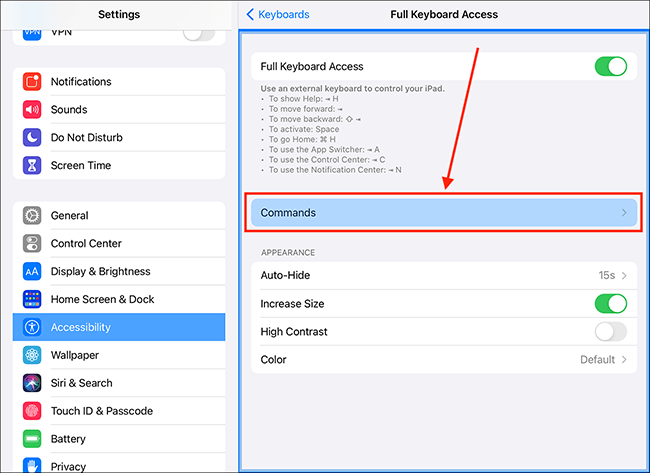This screenshot has height=473, width=650.
Task: Select the Screen Time hourglass icon
Action: tap(32, 165)
